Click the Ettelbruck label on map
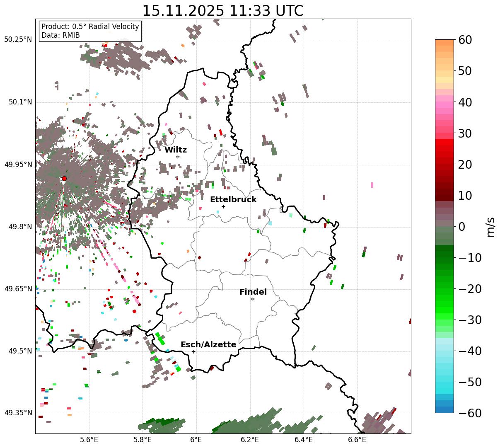Image resolution: width=500 pixels, height=448 pixels. pyautogui.click(x=233, y=200)
